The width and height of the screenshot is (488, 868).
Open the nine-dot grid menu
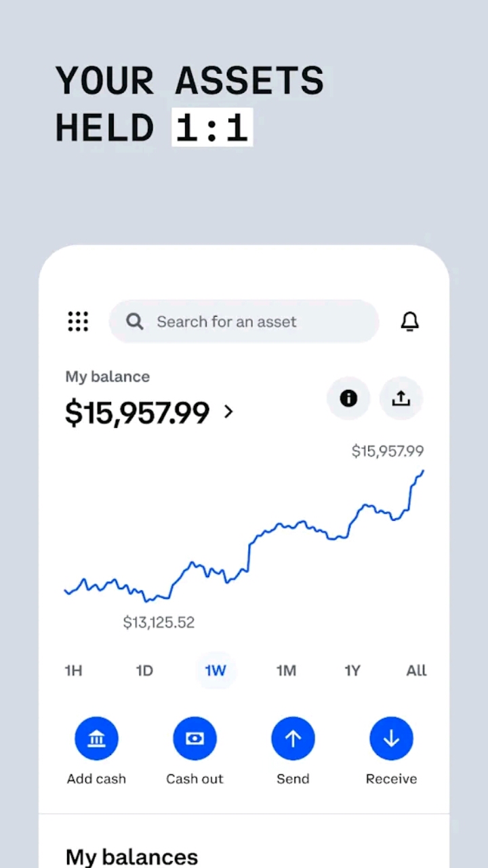click(78, 321)
